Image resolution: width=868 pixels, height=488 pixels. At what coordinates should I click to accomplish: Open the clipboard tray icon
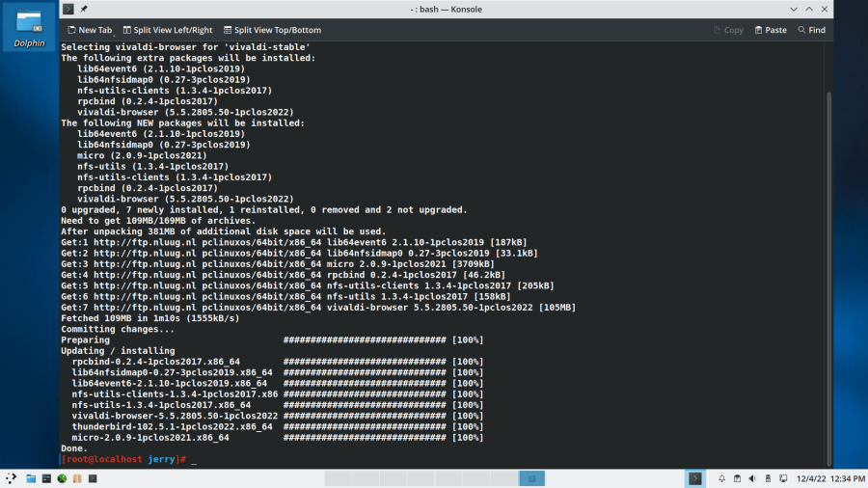point(738,478)
